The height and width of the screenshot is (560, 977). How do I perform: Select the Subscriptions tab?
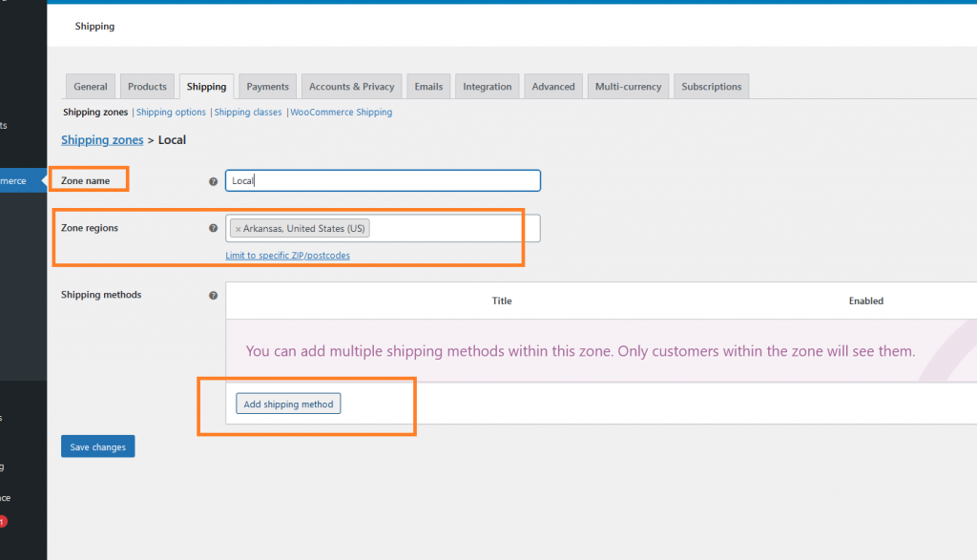(x=711, y=87)
